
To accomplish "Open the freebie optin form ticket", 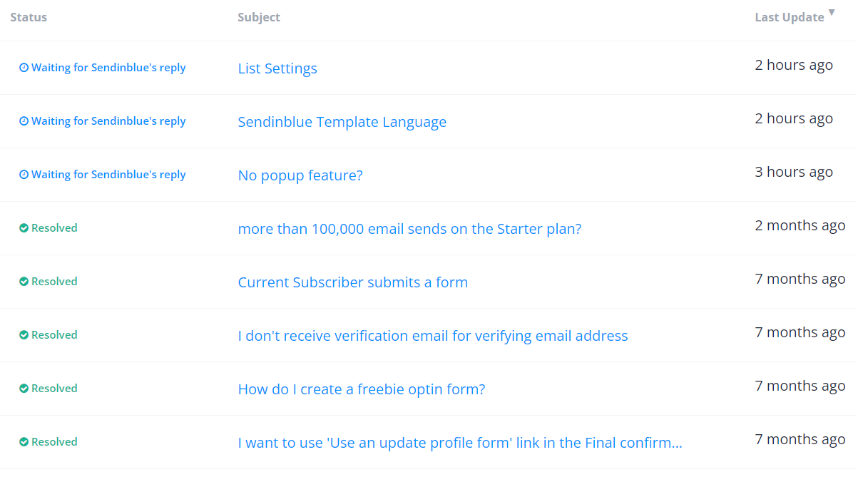I will point(362,389).
